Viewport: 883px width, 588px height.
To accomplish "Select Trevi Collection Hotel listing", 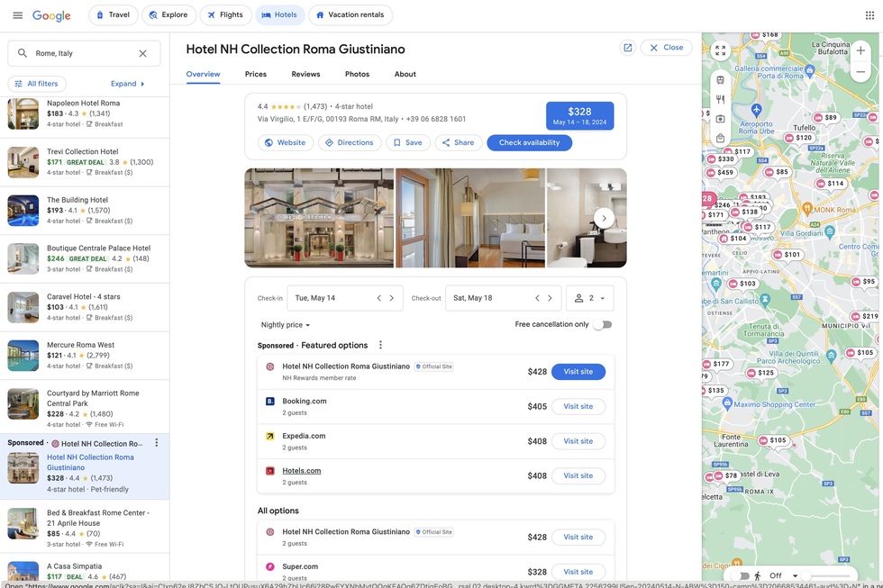I will pos(85,162).
